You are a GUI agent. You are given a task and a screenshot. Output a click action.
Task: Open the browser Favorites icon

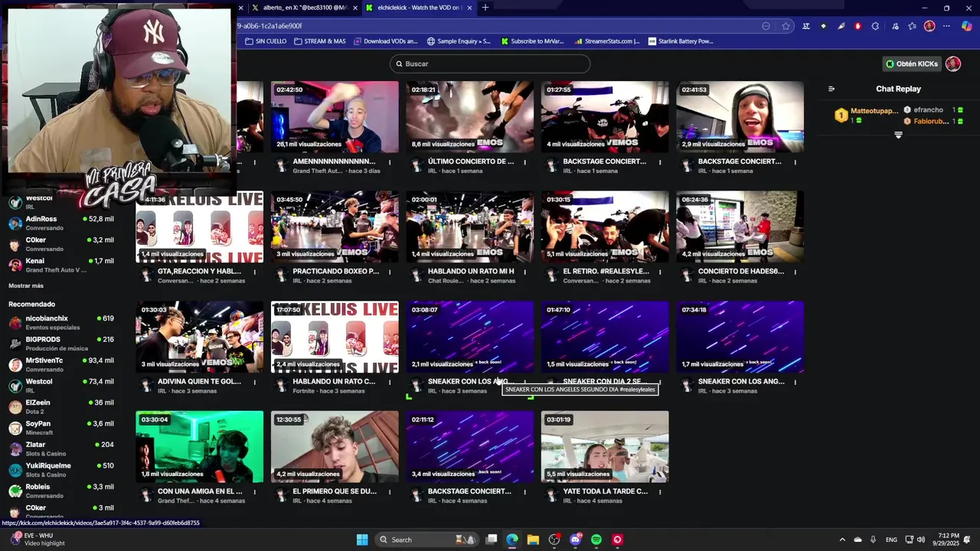click(912, 26)
